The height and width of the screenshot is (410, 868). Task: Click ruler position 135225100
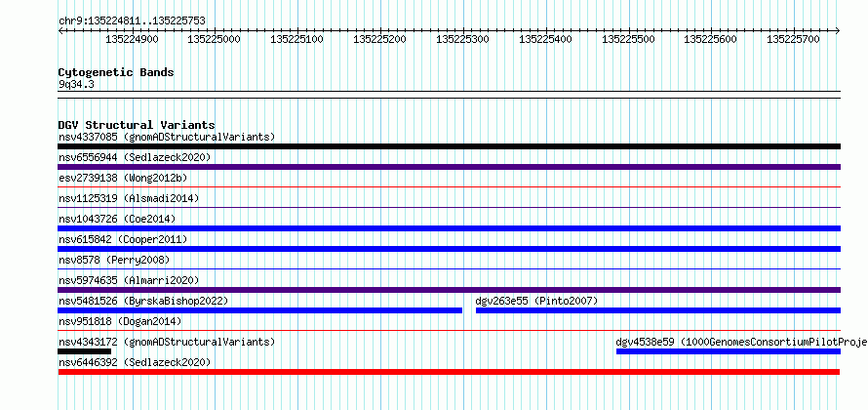point(296,39)
